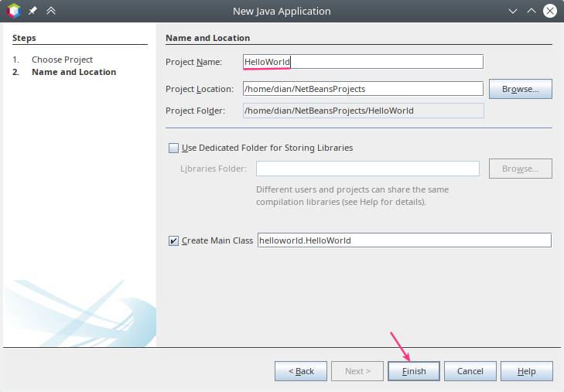This screenshot has width=564, height=392.
Task: Click the helloworld.HelloWorld main class field
Action: tap(404, 240)
